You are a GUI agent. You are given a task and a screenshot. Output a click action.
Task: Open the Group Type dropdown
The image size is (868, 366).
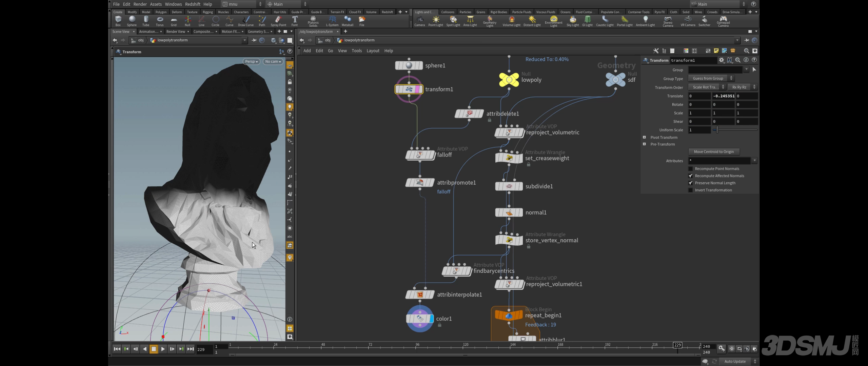point(711,78)
